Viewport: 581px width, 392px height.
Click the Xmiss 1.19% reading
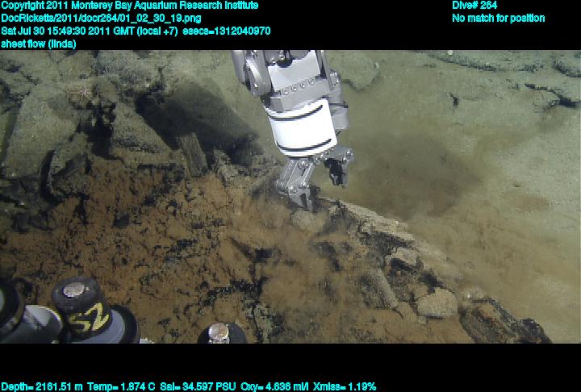click(x=346, y=386)
